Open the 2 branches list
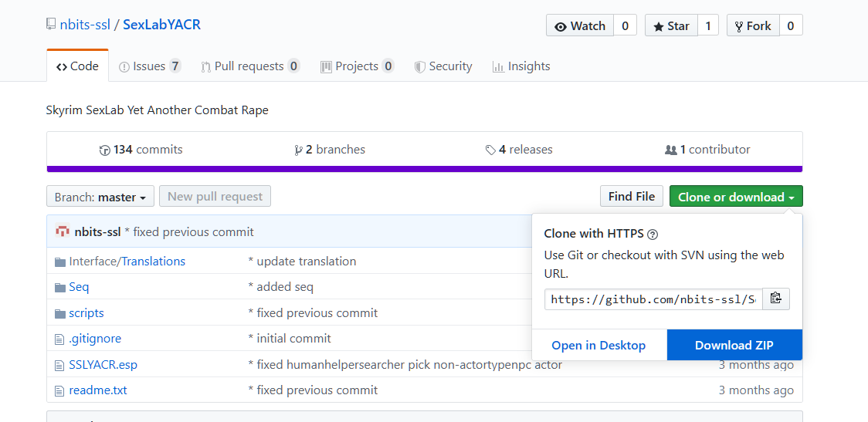The image size is (868, 422). click(x=330, y=150)
